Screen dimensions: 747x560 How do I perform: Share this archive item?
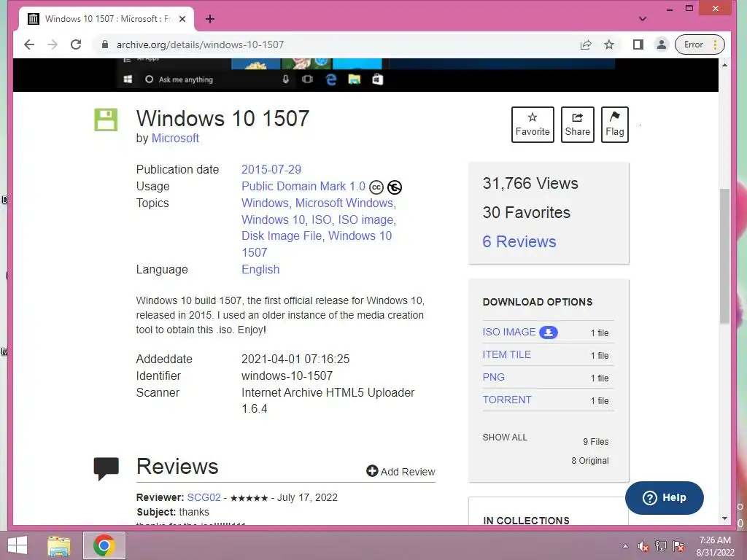(578, 125)
